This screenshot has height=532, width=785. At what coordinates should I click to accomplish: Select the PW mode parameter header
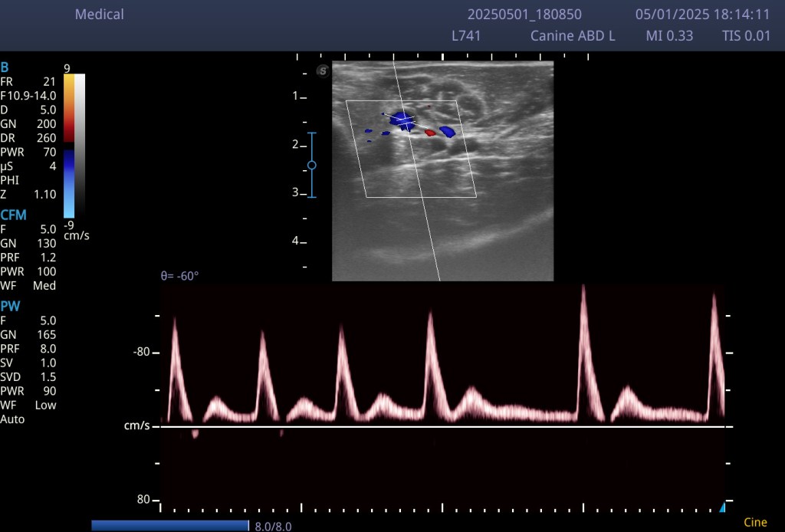point(10,307)
